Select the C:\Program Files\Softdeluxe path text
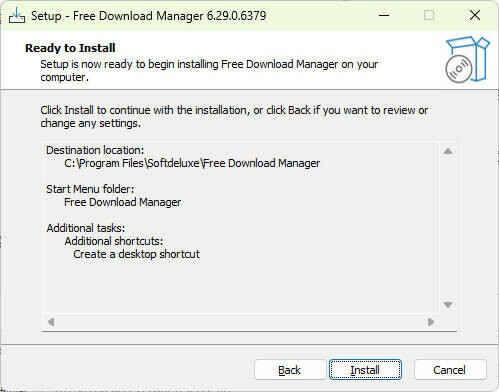This screenshot has height=392, width=499. point(192,163)
